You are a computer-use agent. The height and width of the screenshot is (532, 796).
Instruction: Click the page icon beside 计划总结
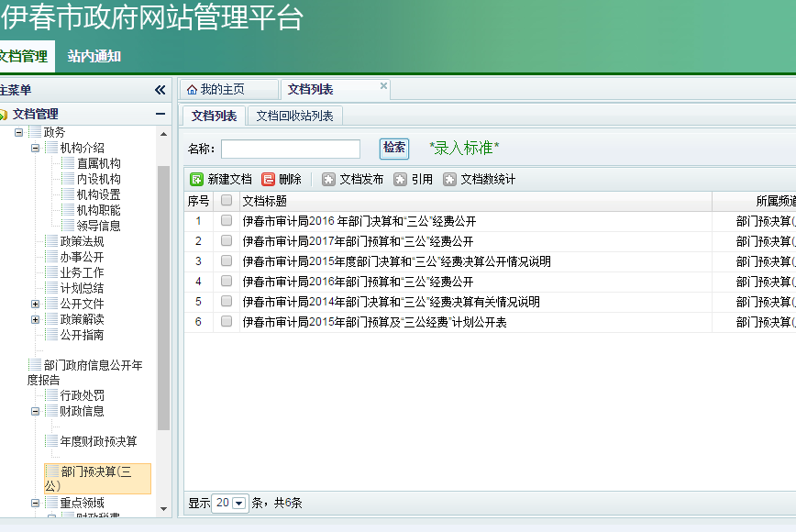click(x=51, y=288)
